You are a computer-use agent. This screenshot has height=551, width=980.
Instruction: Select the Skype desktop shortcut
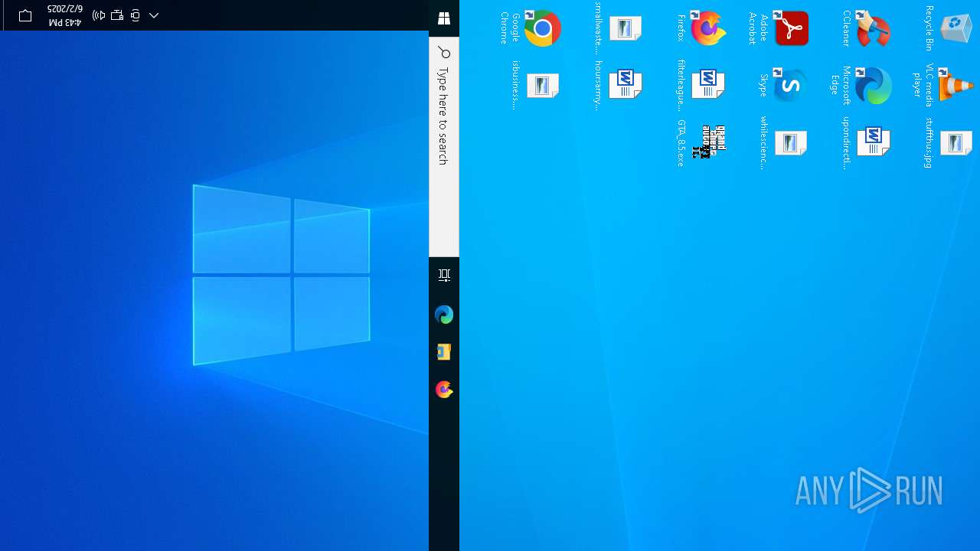[783, 85]
